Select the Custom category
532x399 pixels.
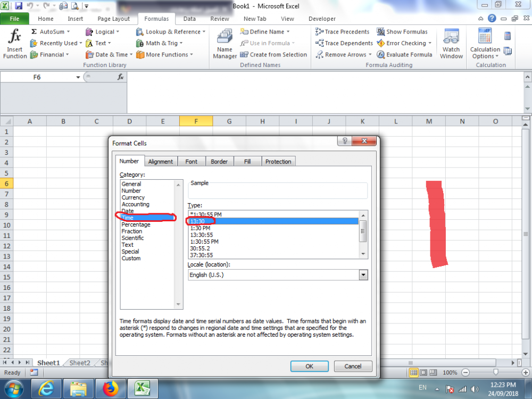(131, 258)
